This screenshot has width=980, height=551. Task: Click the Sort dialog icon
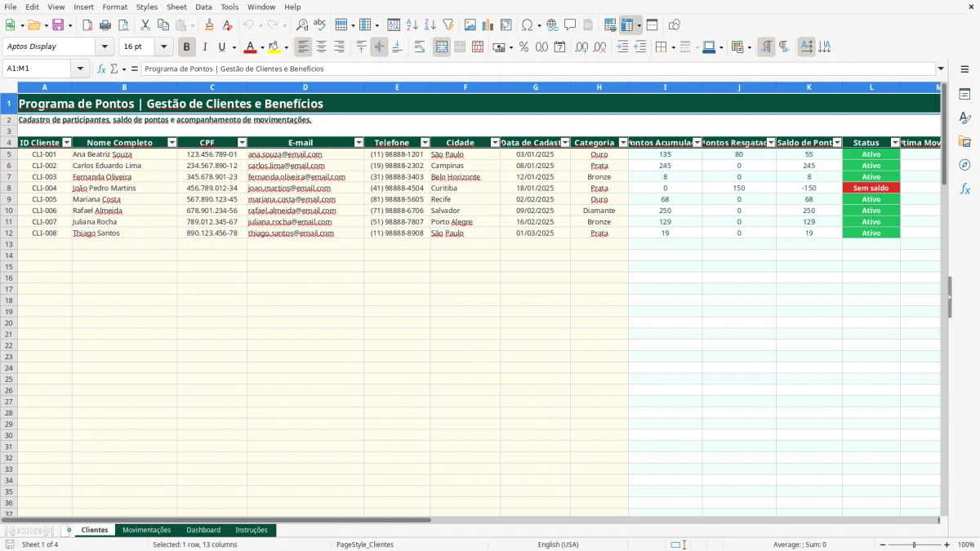[394, 25]
